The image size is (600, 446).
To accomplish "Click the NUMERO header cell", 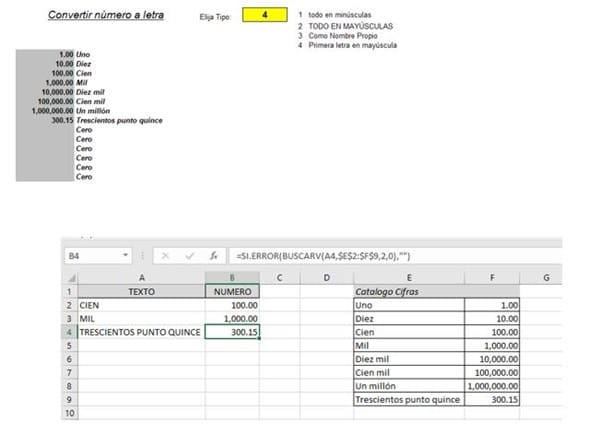I will coord(232,291).
